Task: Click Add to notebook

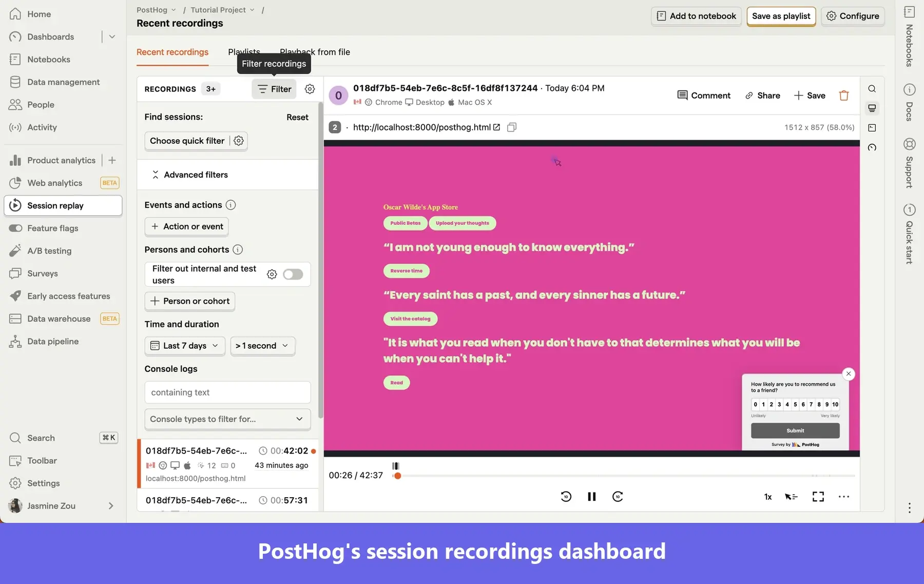Action: point(696,16)
